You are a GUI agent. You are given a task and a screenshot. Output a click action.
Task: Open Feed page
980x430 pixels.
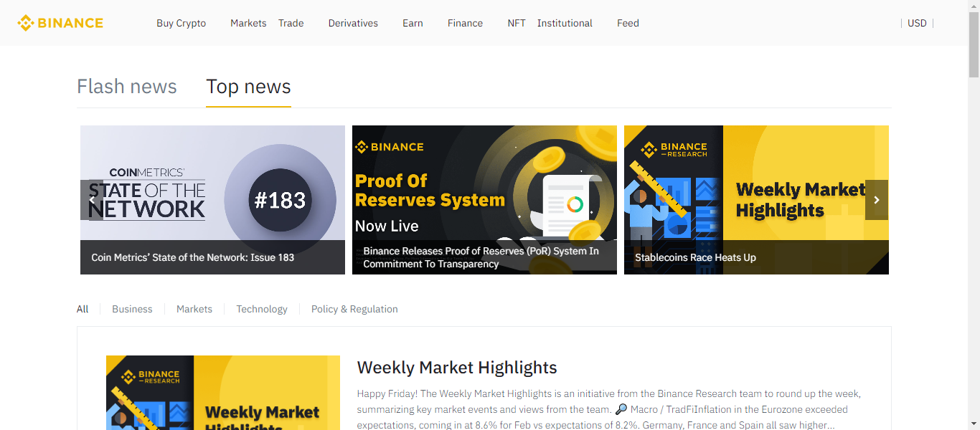628,23
